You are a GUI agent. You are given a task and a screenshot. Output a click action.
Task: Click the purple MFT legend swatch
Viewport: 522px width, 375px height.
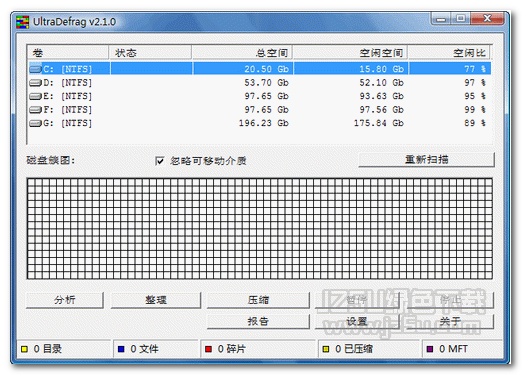coord(430,349)
